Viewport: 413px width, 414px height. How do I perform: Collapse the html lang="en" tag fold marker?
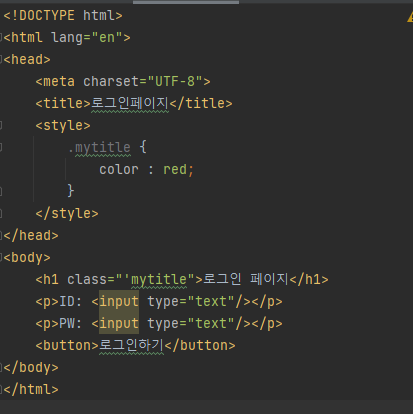[x=1, y=37]
